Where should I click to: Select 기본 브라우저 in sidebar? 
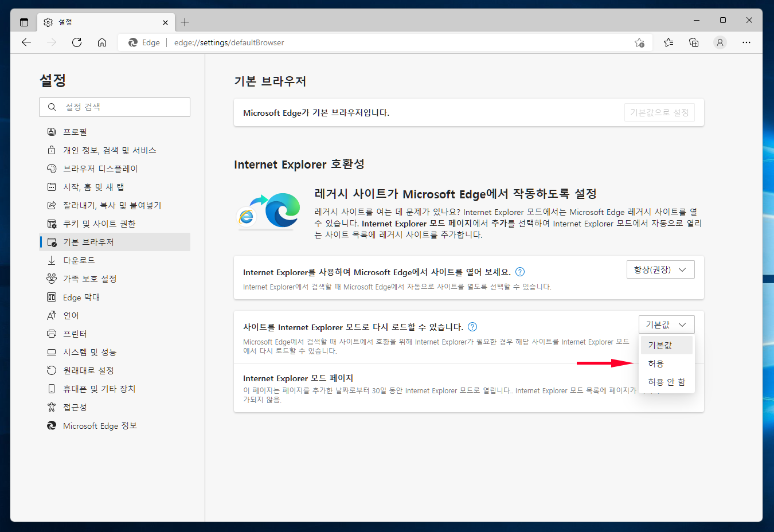click(115, 242)
